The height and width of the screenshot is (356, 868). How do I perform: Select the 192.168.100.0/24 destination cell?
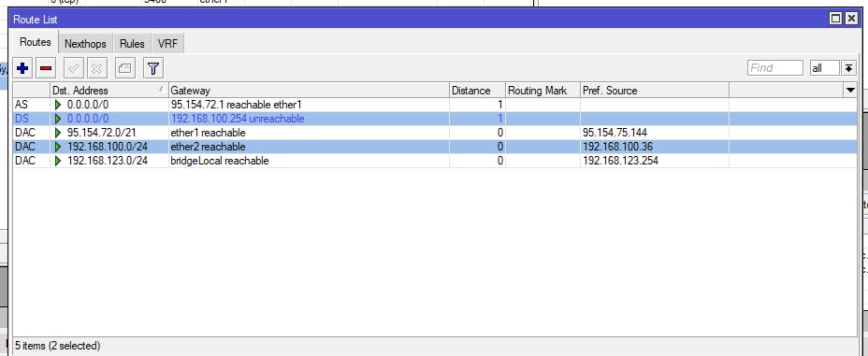[109, 147]
